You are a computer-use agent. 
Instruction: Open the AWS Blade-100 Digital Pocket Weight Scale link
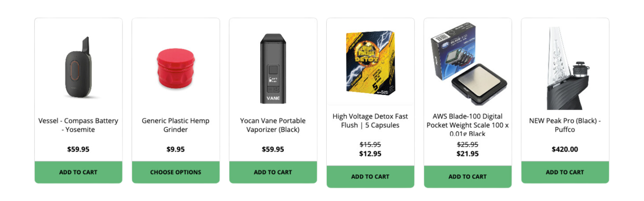click(x=467, y=124)
